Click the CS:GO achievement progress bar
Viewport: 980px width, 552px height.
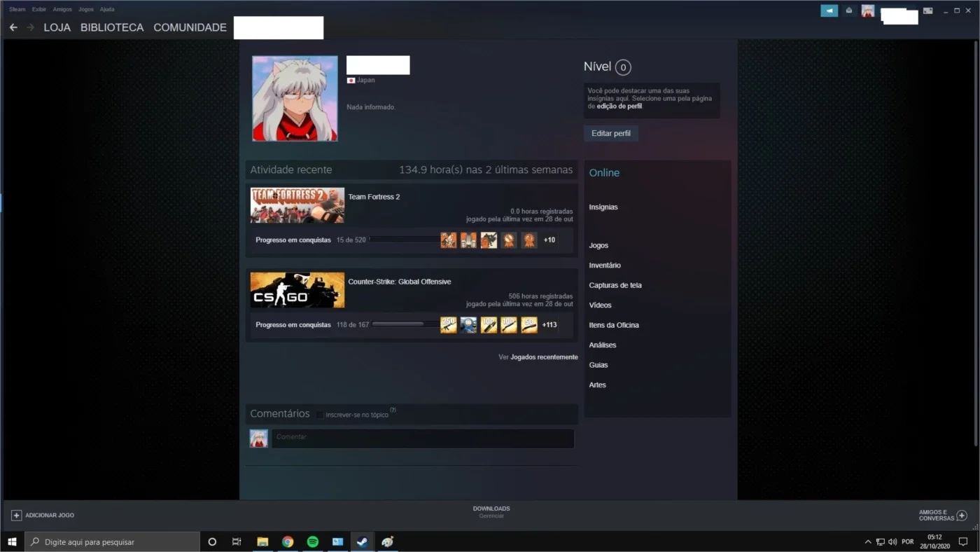pos(405,324)
